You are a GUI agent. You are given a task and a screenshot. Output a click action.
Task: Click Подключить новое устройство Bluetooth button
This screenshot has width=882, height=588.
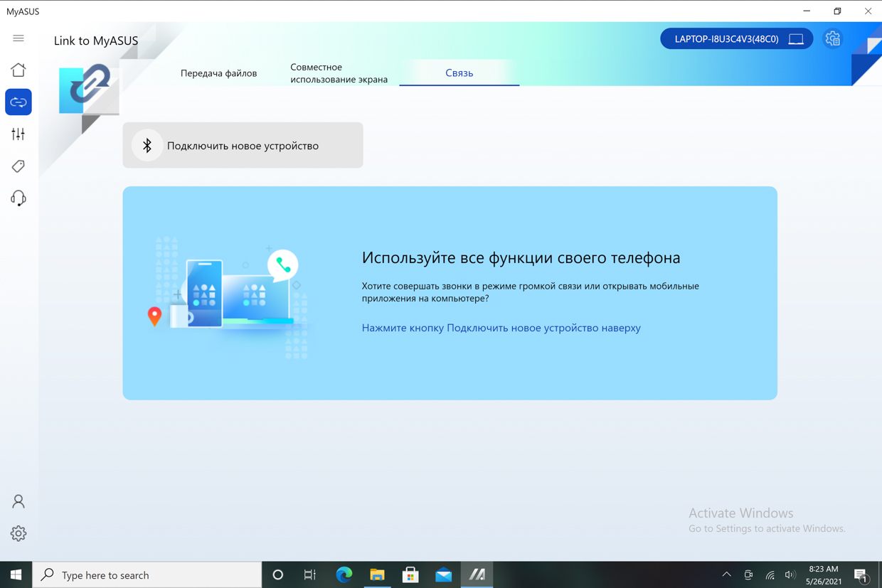point(243,145)
